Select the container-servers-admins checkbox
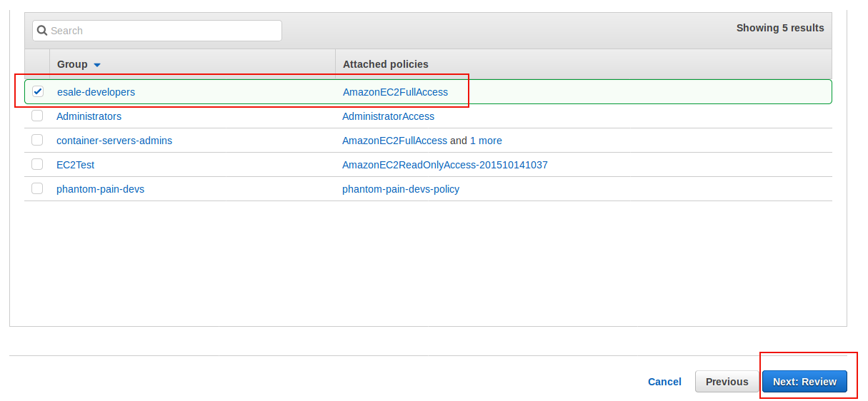Viewport: 868px width, 401px height. point(37,140)
